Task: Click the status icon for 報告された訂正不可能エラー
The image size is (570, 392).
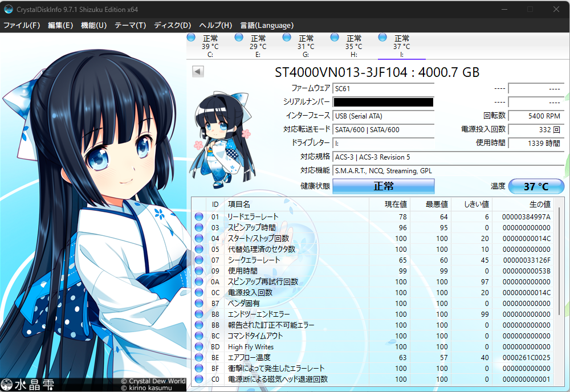Action: pos(199,325)
